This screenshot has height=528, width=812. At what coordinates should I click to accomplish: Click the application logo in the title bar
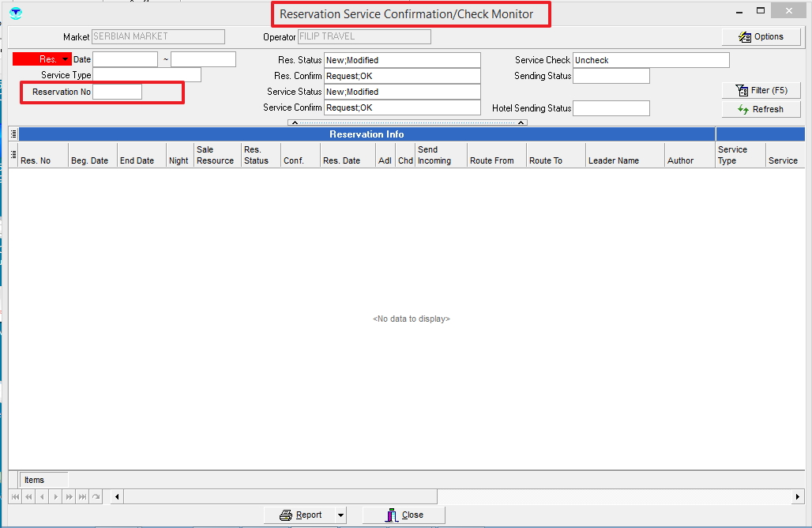point(15,13)
